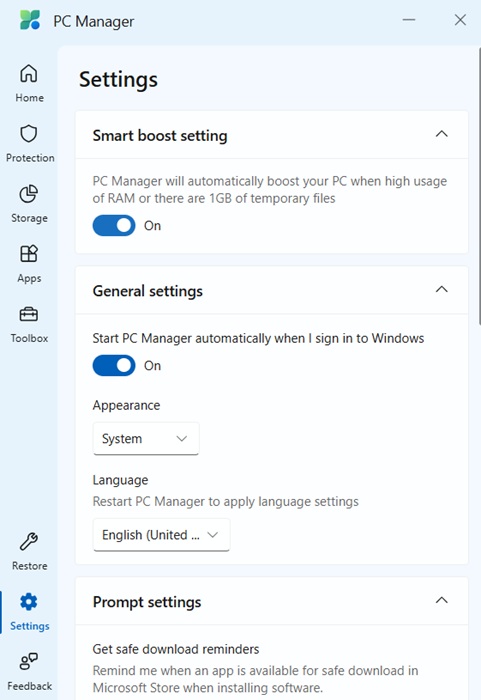Collapse the Prompt settings section
The height and width of the screenshot is (700, 481).
441,600
